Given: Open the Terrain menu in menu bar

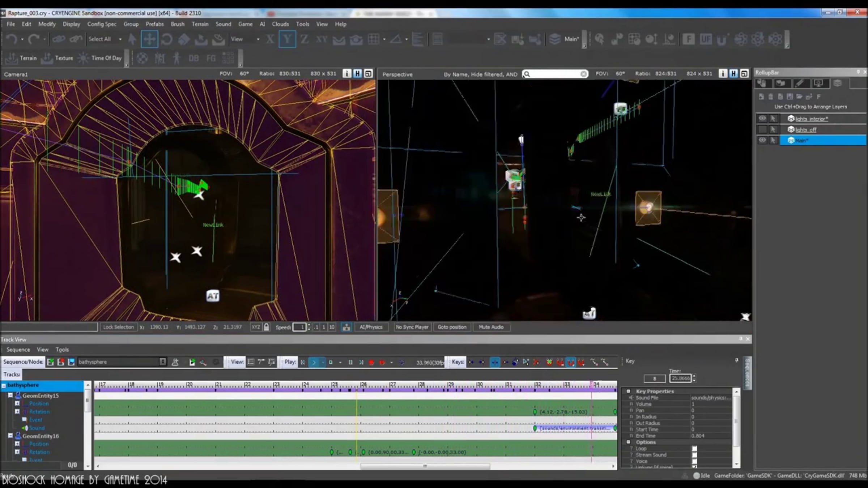Looking at the screenshot, I should click(200, 24).
